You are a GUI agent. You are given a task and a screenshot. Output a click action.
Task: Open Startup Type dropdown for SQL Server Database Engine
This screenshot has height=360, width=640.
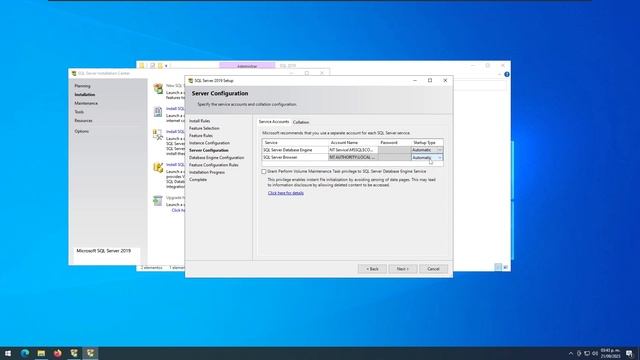click(x=439, y=150)
